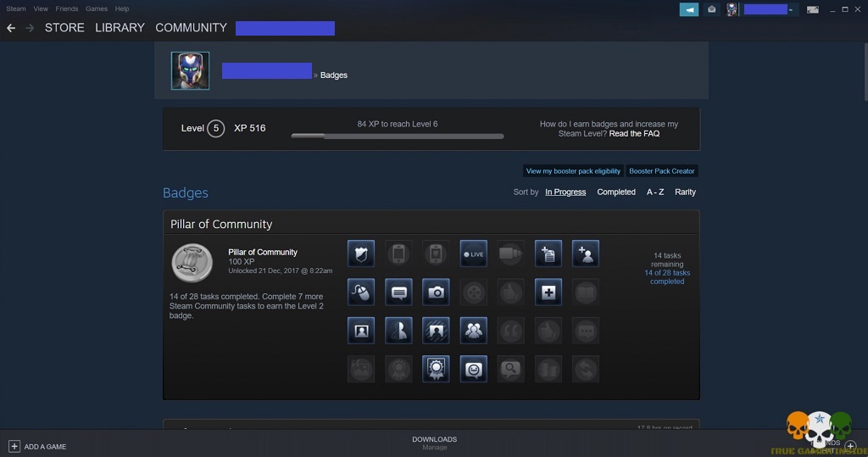Open the Booster Pack Creator
The width and height of the screenshot is (868, 457).
click(x=661, y=171)
